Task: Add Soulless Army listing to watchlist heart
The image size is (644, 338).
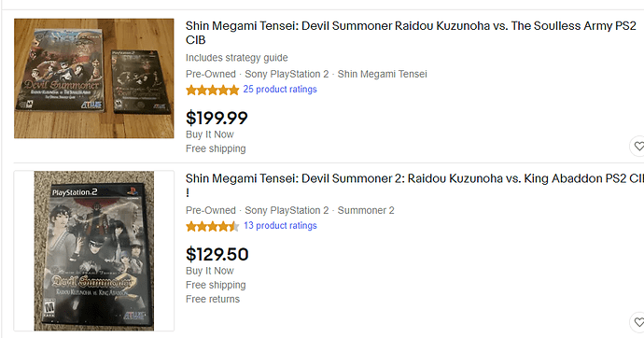Action: [x=637, y=146]
